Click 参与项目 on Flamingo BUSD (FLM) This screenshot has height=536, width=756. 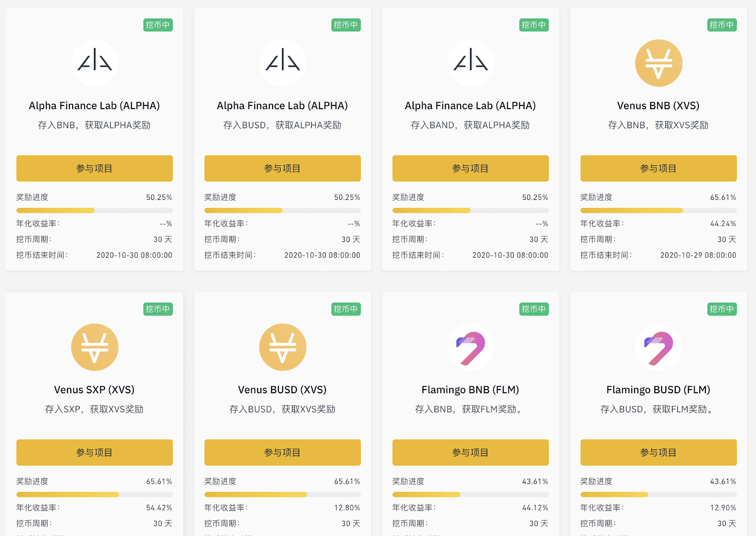659,452
